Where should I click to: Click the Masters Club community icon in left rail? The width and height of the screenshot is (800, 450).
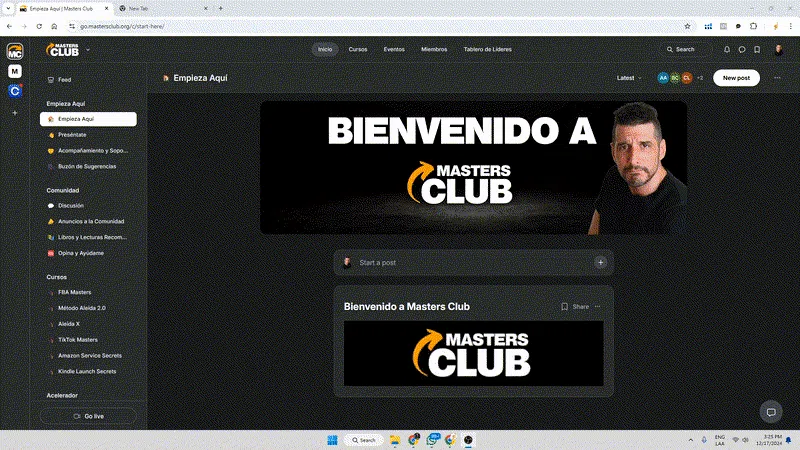[15, 51]
